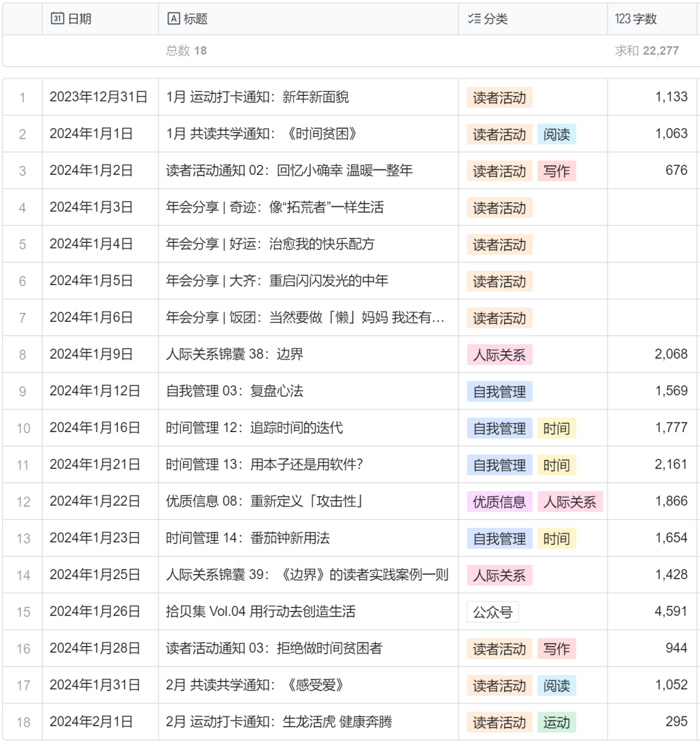700x745 pixels.
Task: Click the 自我管理 tag in the 复盘心法 row
Action: click(500, 391)
